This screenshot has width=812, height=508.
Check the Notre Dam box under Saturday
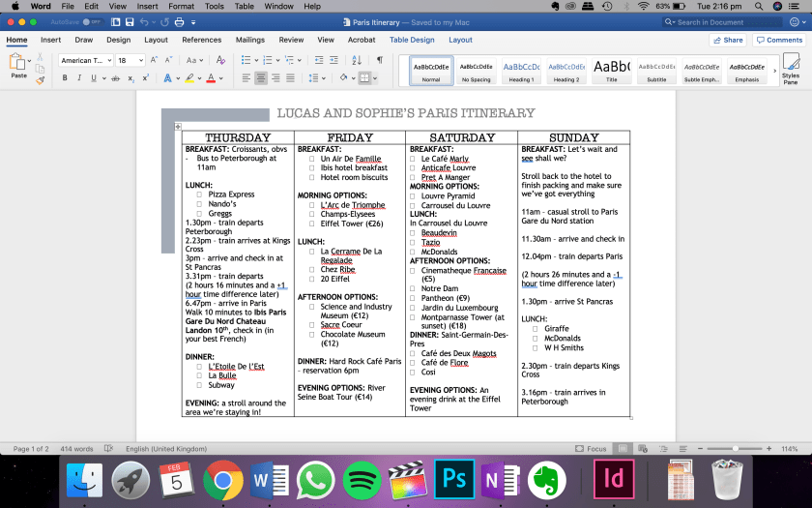tap(413, 288)
